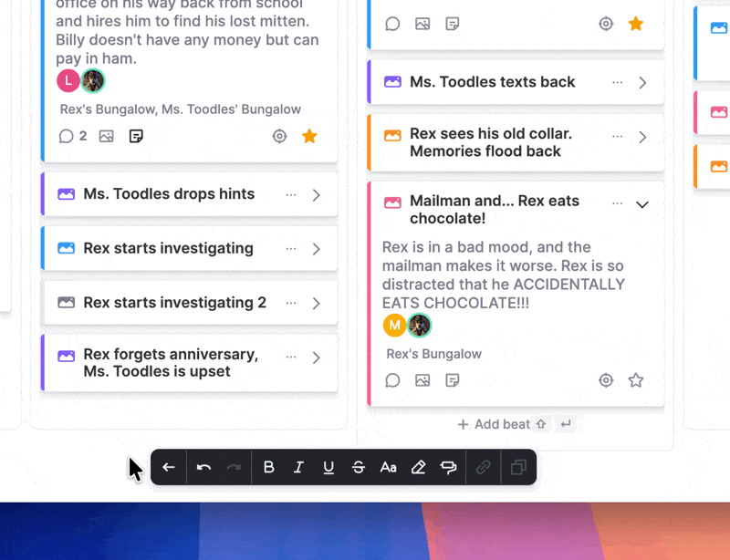The image size is (730, 560).
Task: Apply italic formatting from the toolbar
Action: point(298,467)
